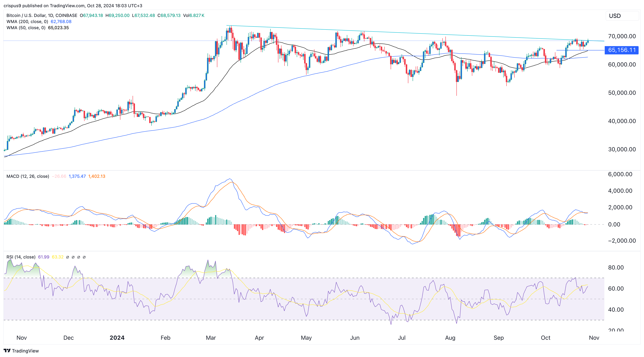Click the Dec label on time axis
This screenshot has width=644, height=357.
pyautogui.click(x=68, y=338)
